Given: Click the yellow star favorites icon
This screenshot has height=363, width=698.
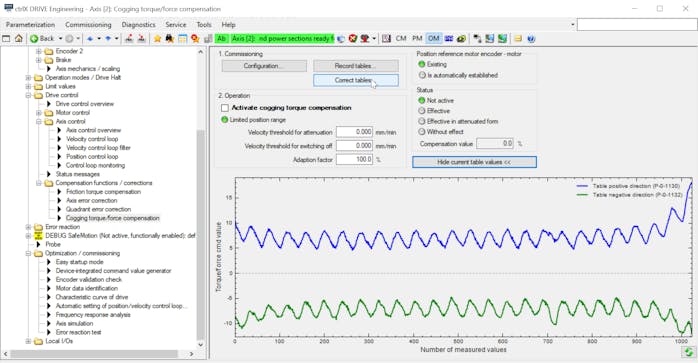Looking at the screenshot, I should pos(157,39).
